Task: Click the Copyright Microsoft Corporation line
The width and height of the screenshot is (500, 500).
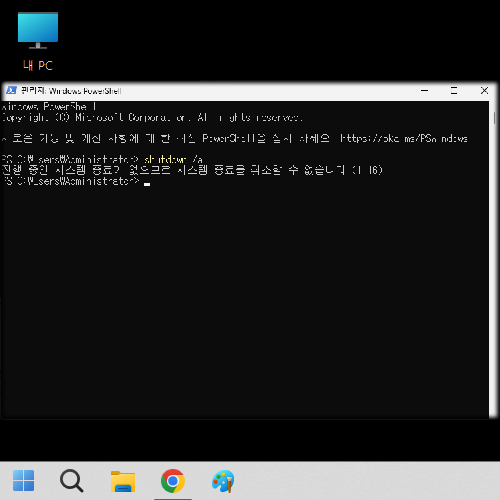Action: [152, 118]
